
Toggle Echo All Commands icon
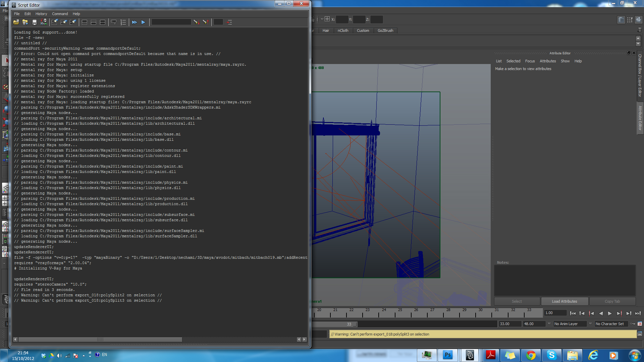click(114, 22)
